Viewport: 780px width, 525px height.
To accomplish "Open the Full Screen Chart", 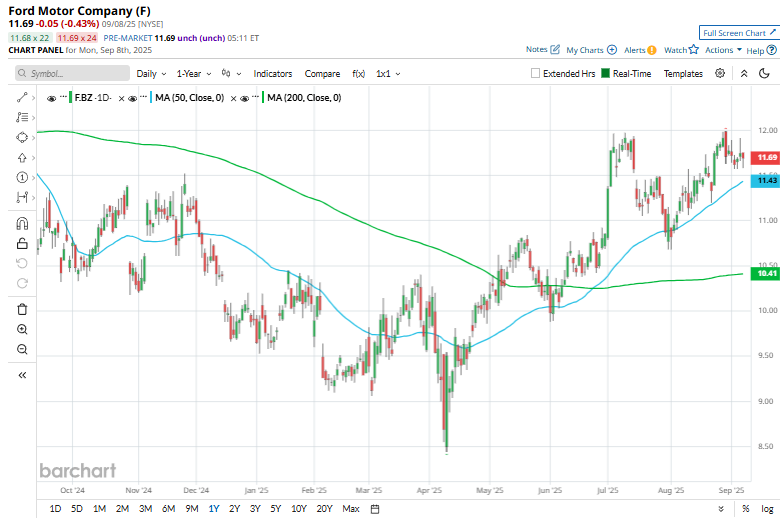I will 739,33.
